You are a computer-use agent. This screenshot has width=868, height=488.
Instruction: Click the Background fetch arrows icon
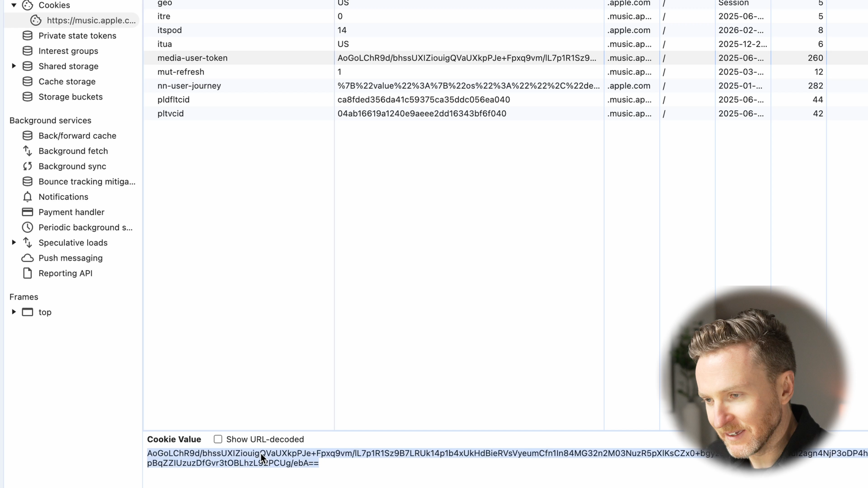[x=27, y=151]
